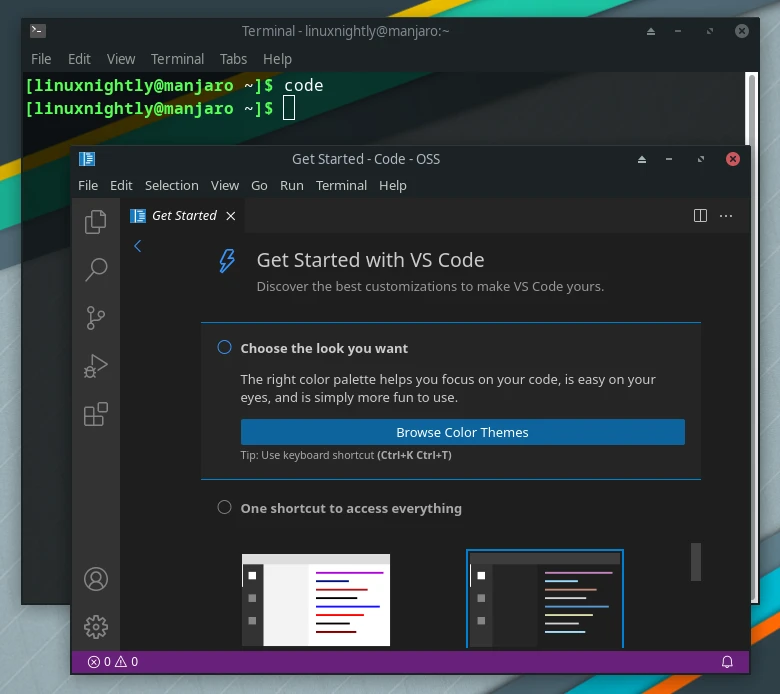This screenshot has width=780, height=694.
Task: Click 'Get Started with VS Code' title
Action: [x=371, y=260]
